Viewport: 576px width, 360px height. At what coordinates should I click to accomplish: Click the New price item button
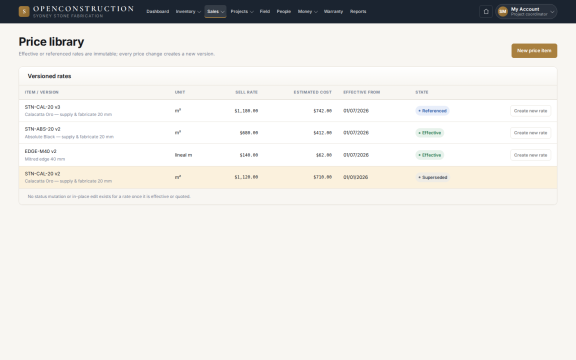point(534,51)
